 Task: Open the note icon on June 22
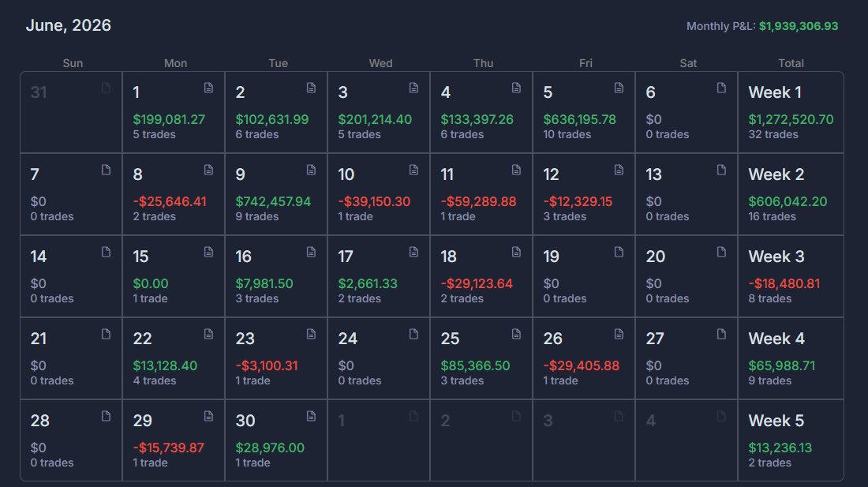pyautogui.click(x=208, y=334)
